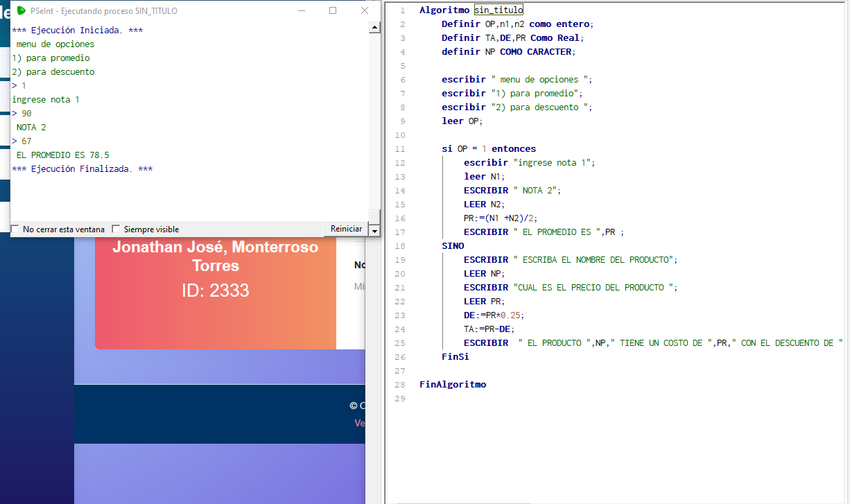
Task: Click the console scrollbar down arrow
Action: click(374, 229)
